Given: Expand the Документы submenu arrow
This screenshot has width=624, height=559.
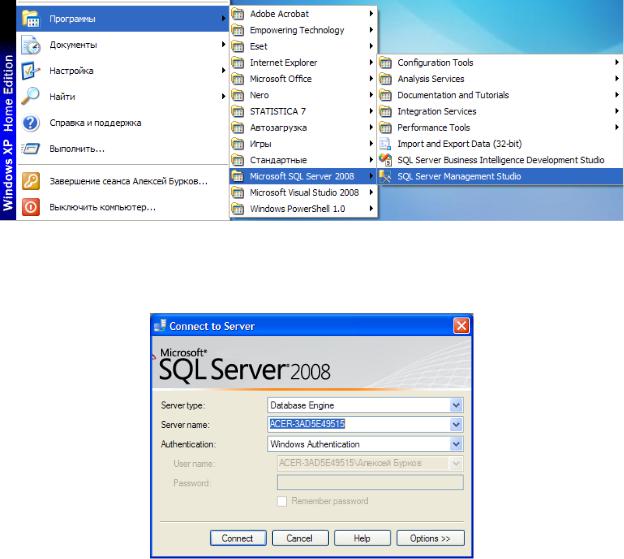Looking at the screenshot, I should [x=223, y=45].
